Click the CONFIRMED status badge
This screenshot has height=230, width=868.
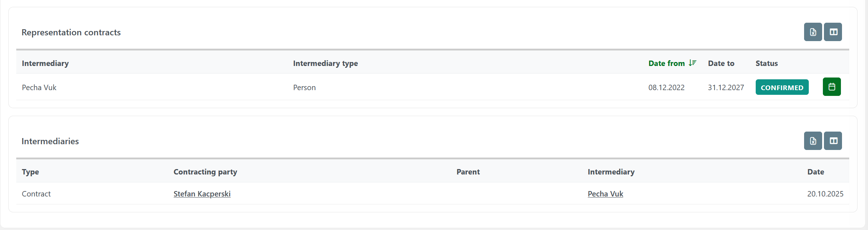[782, 88]
